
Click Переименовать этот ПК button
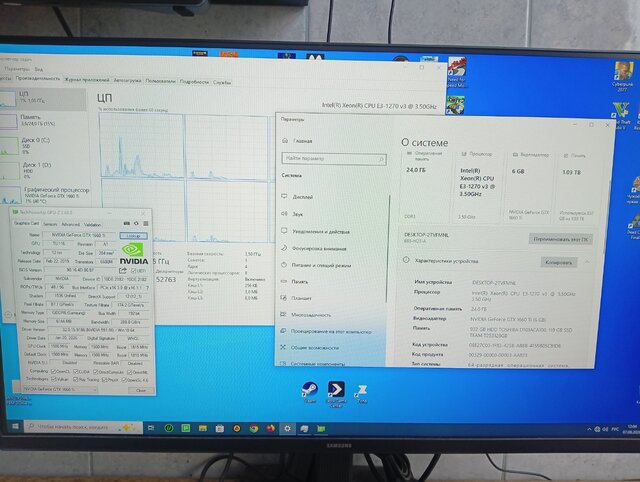tap(560, 239)
